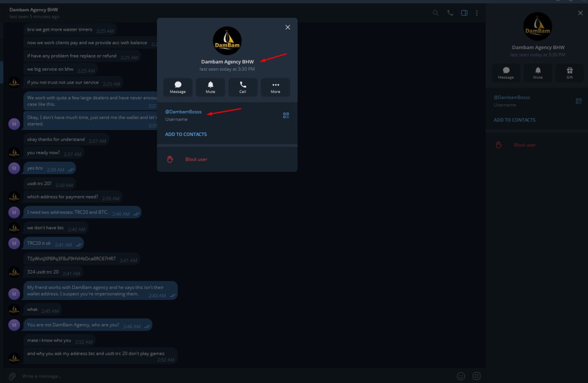Viewport: 588px width, 383px height.
Task: Open the emoji picker smiley icon
Action: click(x=461, y=376)
